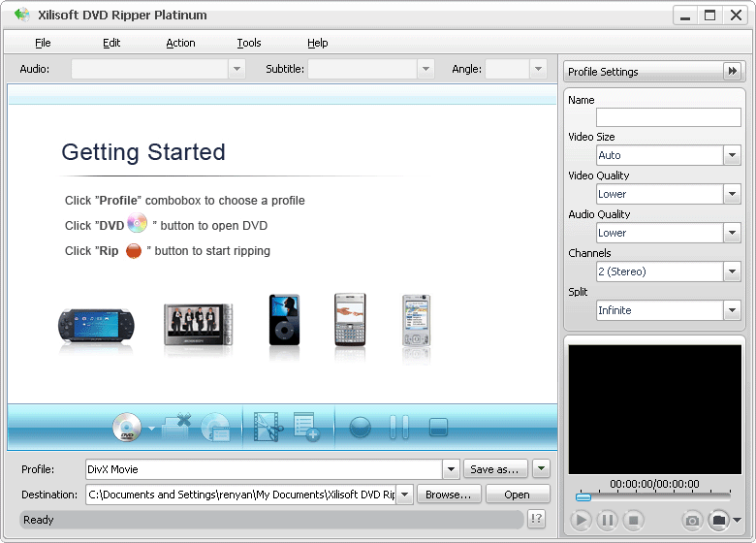Open the Channels dropdown

point(732,271)
